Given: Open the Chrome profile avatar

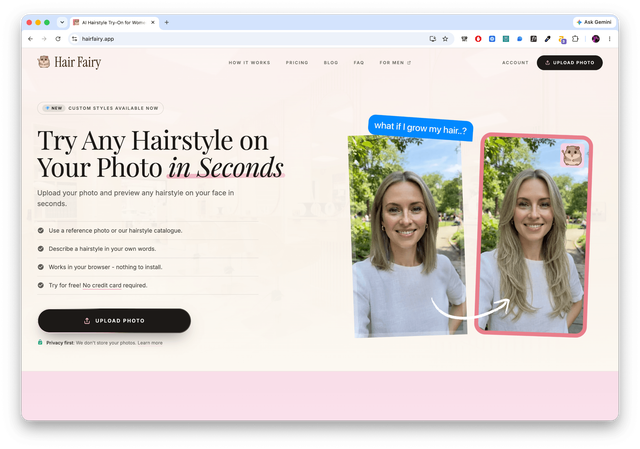Looking at the screenshot, I should point(596,39).
